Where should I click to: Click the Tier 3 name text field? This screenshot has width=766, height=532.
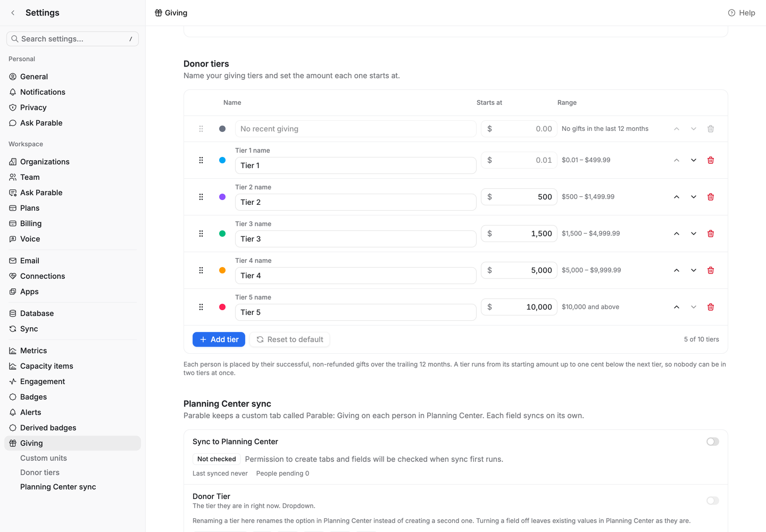355,239
